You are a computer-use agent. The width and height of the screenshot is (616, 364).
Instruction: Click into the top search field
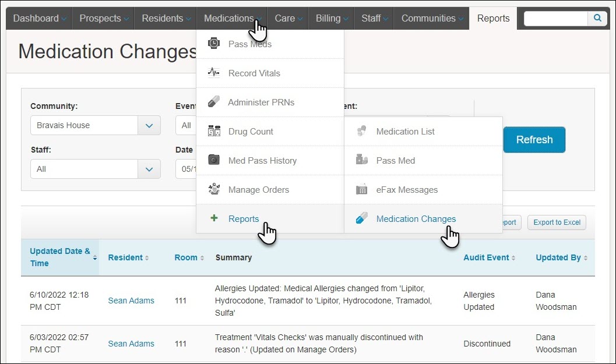(x=555, y=18)
